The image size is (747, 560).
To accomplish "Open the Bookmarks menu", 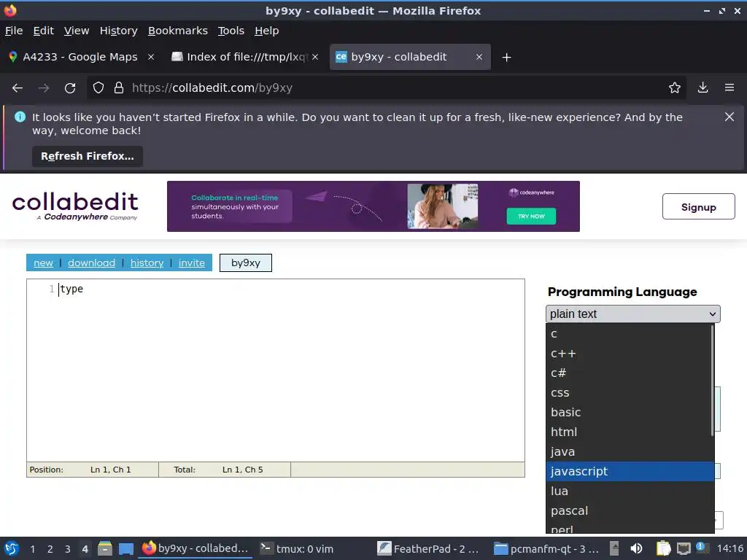I will tap(178, 31).
